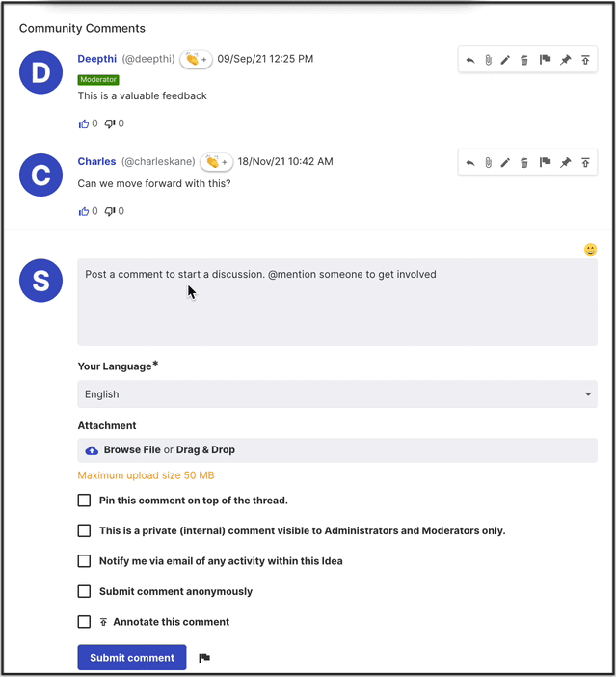This screenshot has height=677, width=616.
Task: Edit Charles's comment with the pencil icon
Action: coord(505,163)
